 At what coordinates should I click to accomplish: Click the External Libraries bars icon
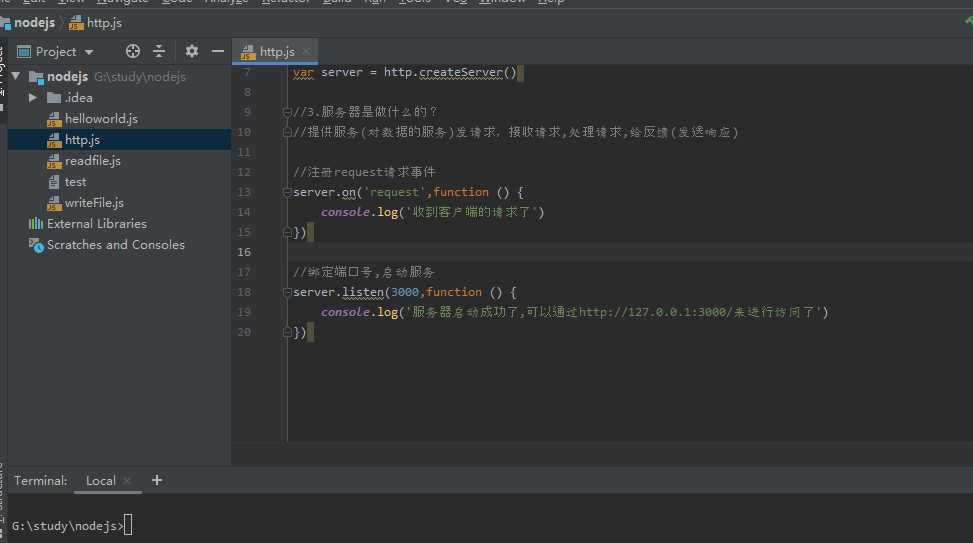(x=35, y=223)
